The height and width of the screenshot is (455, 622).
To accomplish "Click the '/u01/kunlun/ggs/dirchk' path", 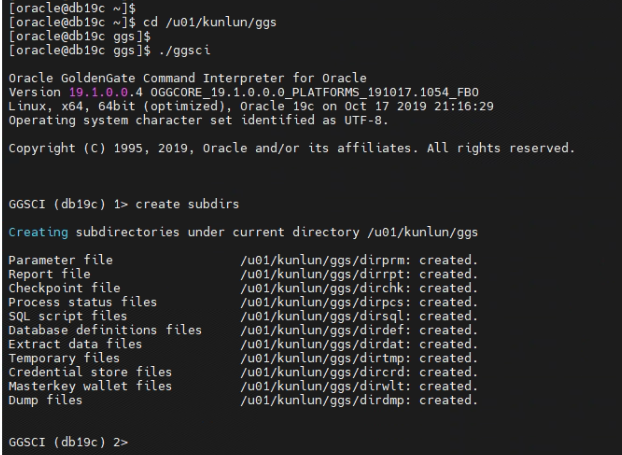I will (322, 288).
